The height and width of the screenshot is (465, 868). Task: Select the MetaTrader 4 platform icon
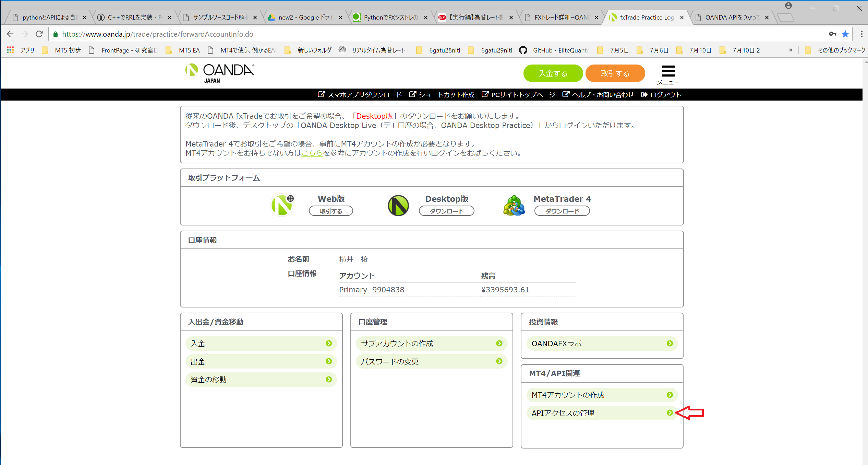click(513, 205)
